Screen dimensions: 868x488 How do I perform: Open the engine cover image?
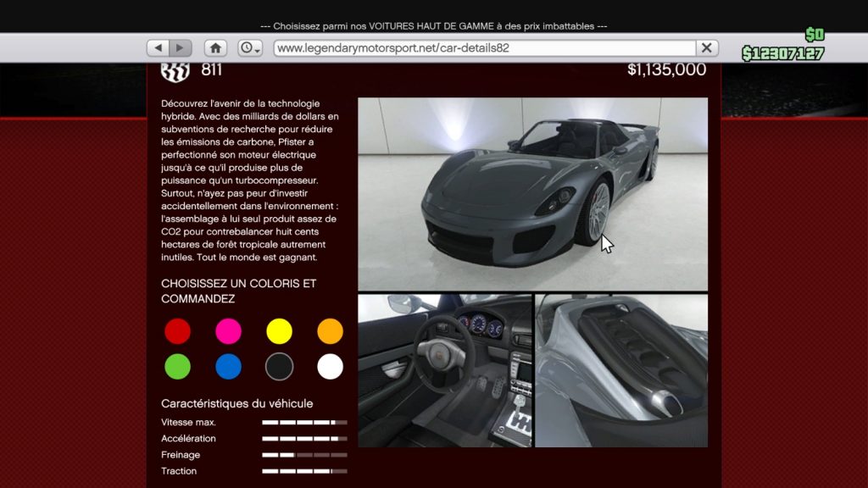pyautogui.click(x=621, y=371)
